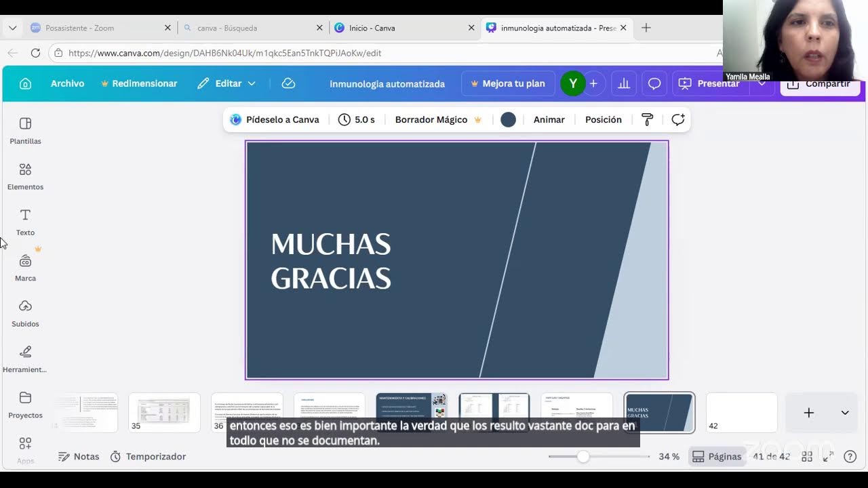The image size is (868, 488).
Task: Click the cloud save status icon
Action: [x=288, y=83]
